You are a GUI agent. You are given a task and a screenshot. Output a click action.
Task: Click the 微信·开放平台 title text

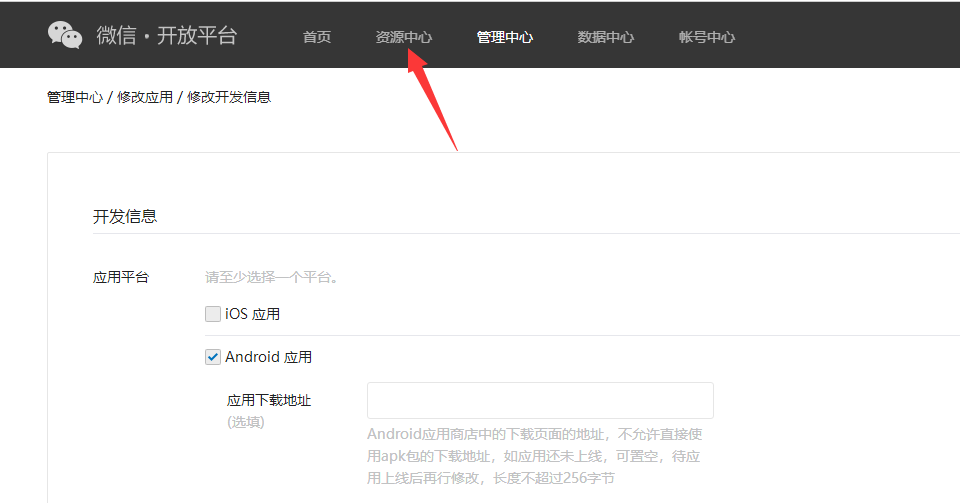tap(167, 36)
